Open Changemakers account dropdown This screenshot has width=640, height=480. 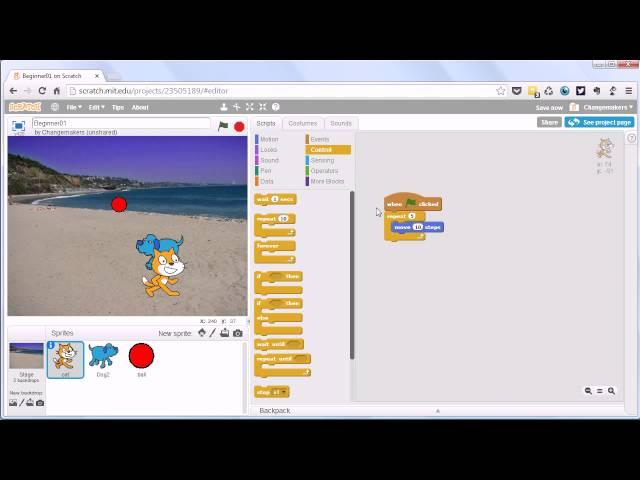pos(608,107)
